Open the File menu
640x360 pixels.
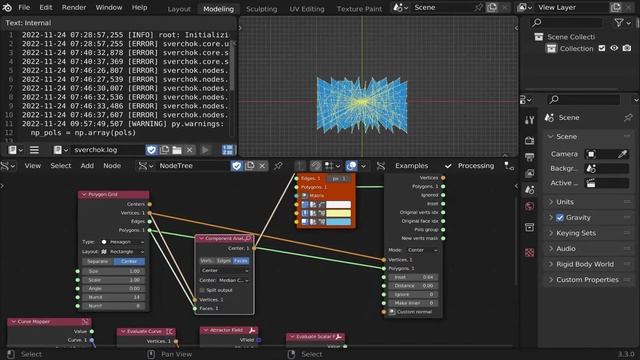24,7
